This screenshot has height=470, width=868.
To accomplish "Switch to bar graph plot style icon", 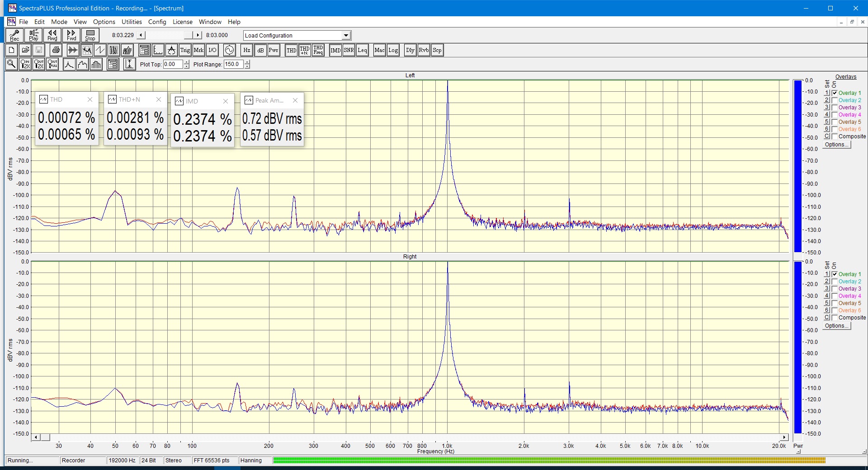I will pyautogui.click(x=96, y=64).
